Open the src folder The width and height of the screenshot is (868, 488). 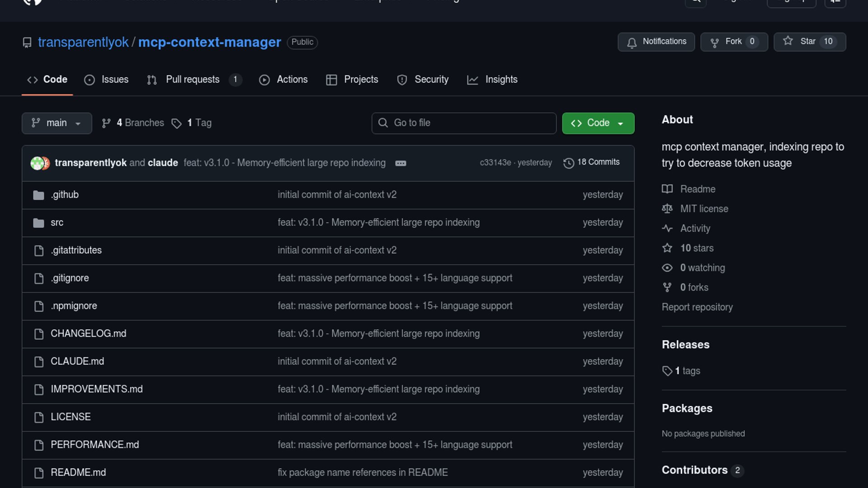coord(57,222)
